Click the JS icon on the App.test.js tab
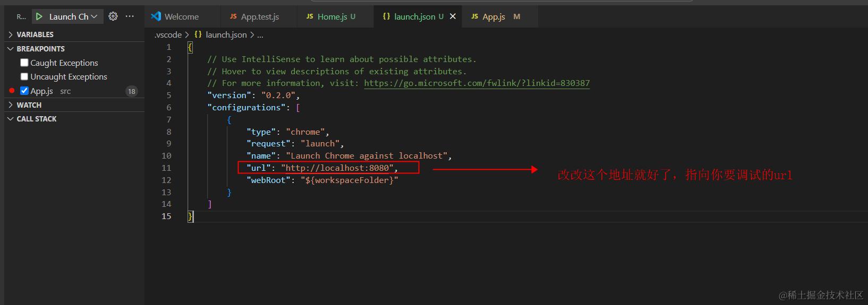Screen dimensions: 868x305 233,16
